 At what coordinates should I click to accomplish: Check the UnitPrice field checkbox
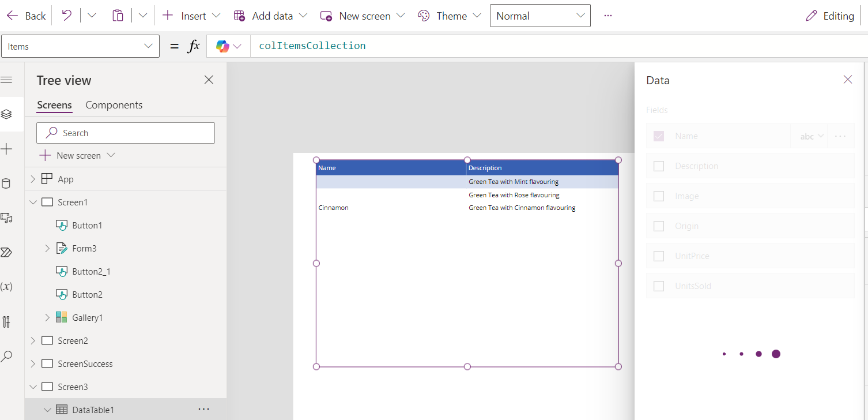click(x=659, y=256)
